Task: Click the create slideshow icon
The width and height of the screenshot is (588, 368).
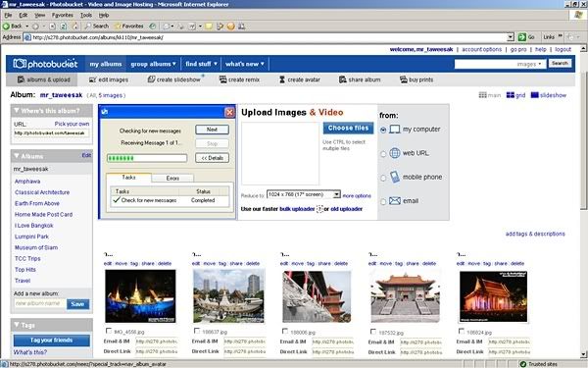Action: (151, 79)
